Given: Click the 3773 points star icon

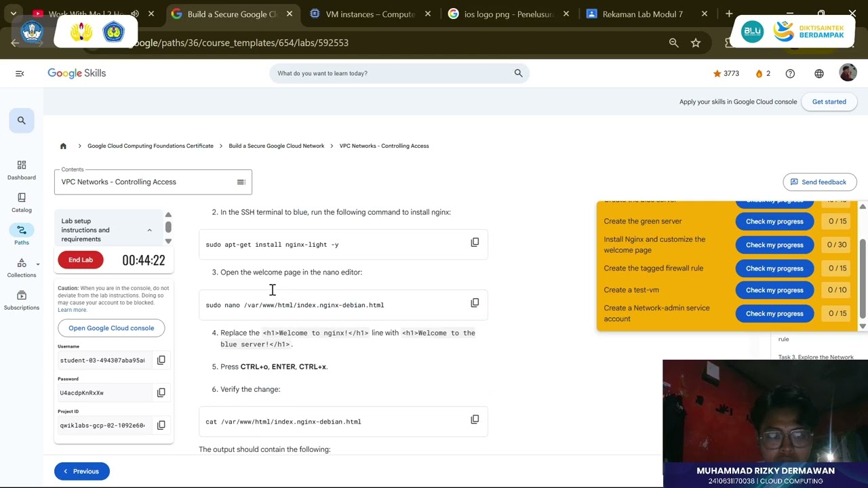Looking at the screenshot, I should click(x=717, y=73).
